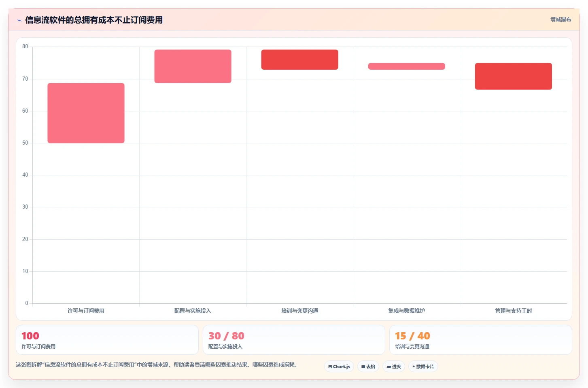Click the blue chart icon beside the title
Viewport: 588px width, 388px height.
coord(19,20)
